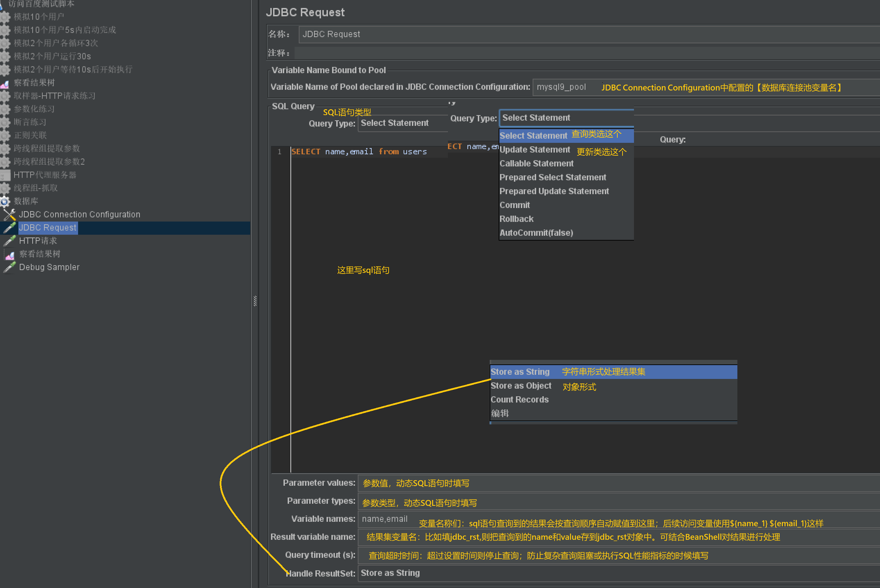Image resolution: width=880 pixels, height=588 pixels.
Task: Choose Update Statement from the query type list
Action: (534, 150)
